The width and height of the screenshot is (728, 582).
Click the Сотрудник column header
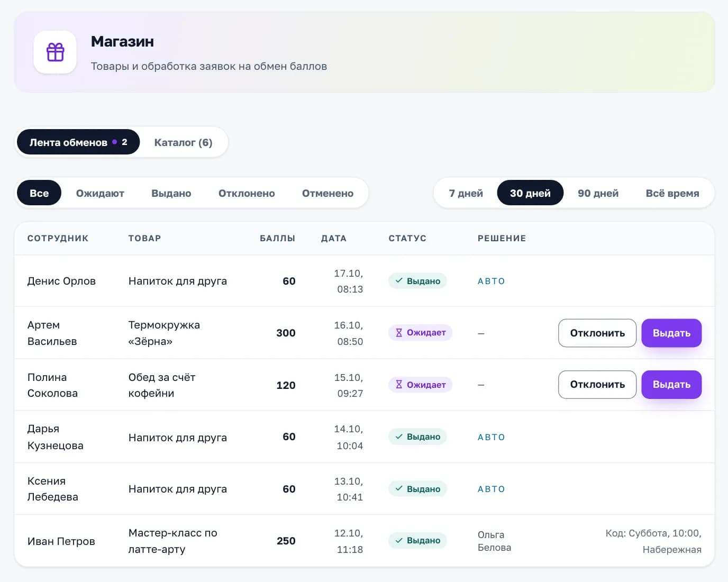58,238
